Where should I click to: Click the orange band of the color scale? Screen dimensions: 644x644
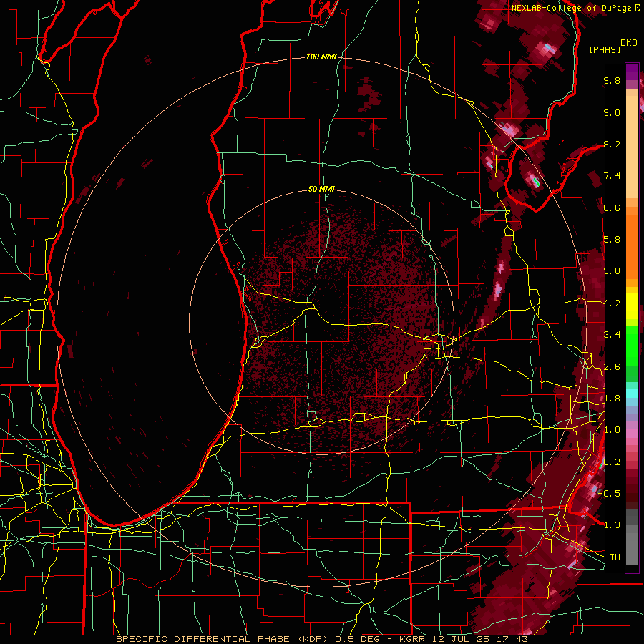tap(632, 246)
